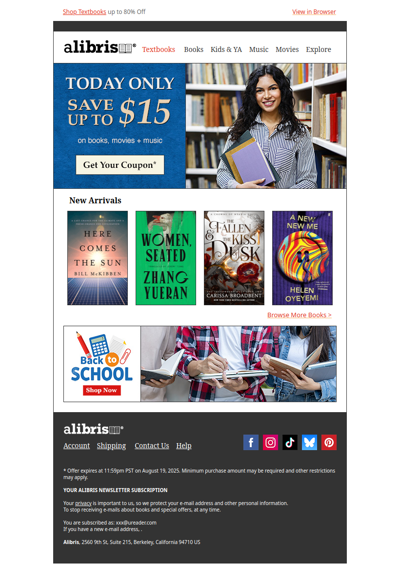Click the Get Your Coupon button
The width and height of the screenshot is (400, 577).
(x=120, y=165)
